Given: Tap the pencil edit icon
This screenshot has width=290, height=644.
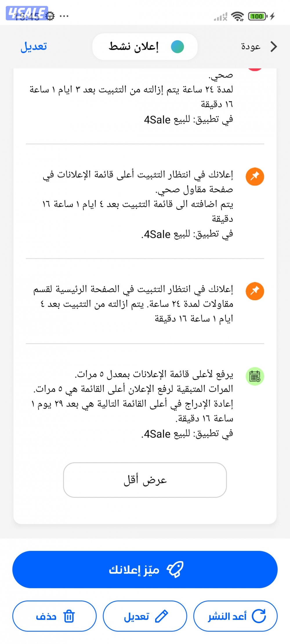Looking at the screenshot, I should click(x=162, y=616).
